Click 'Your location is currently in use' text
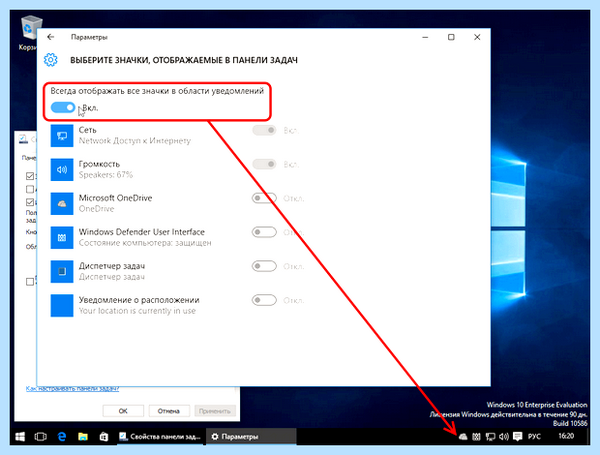This screenshot has width=600, height=455. (x=137, y=311)
